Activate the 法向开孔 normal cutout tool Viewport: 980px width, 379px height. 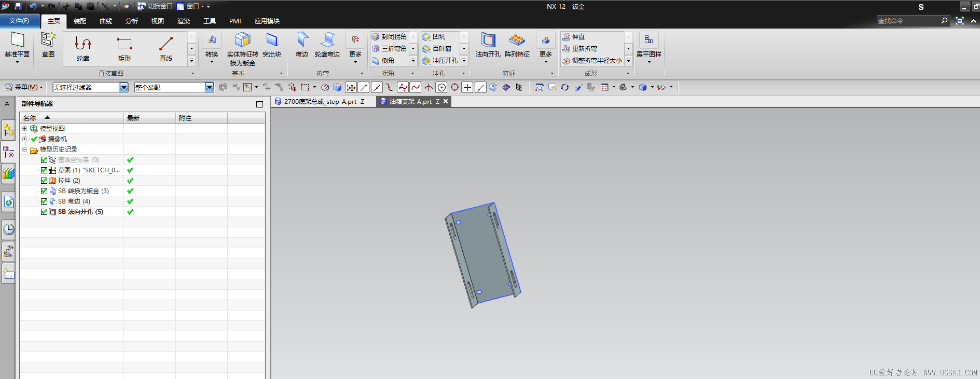(488, 45)
